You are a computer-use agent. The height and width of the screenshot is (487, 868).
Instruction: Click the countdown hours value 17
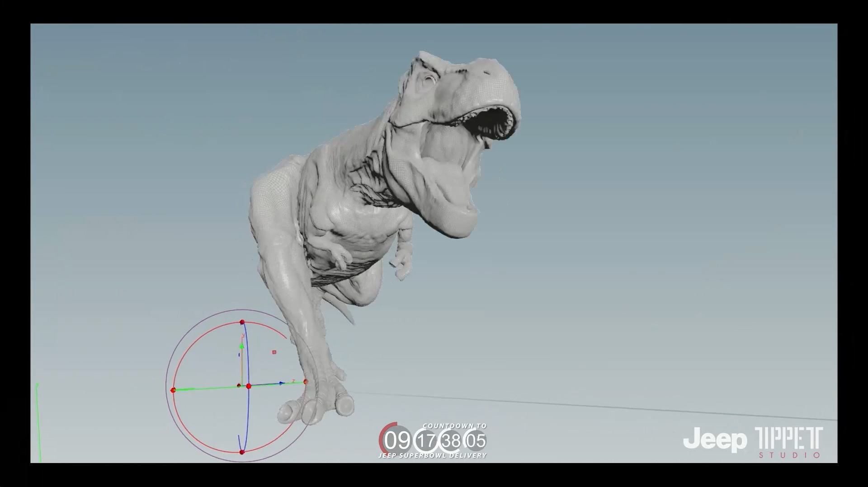pyautogui.click(x=426, y=440)
